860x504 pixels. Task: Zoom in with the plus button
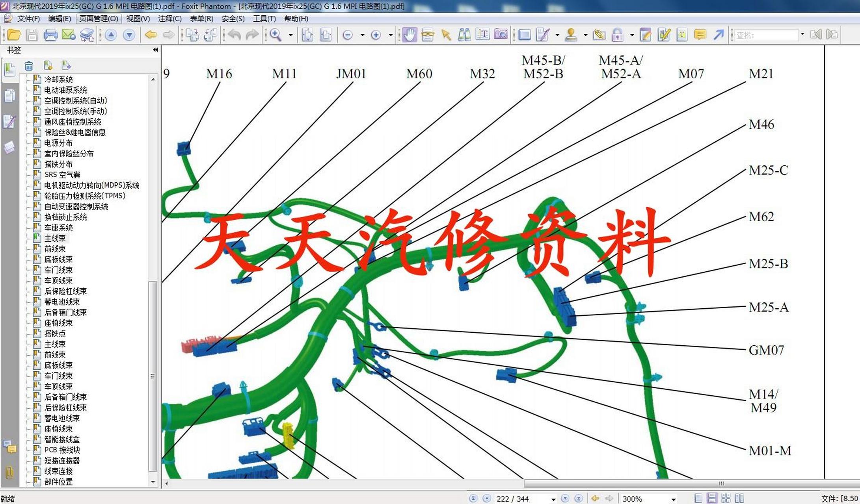tap(376, 35)
